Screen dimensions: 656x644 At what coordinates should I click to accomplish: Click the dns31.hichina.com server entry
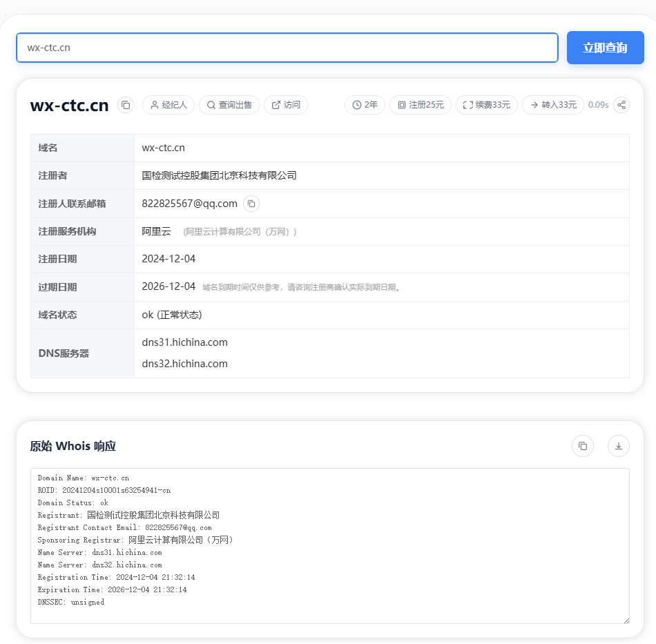click(184, 342)
